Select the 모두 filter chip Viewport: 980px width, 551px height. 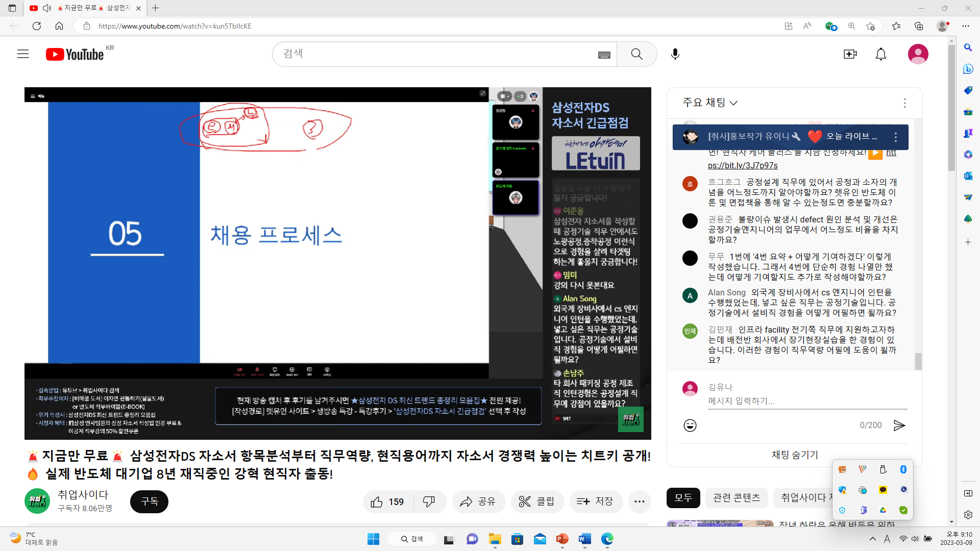coord(683,497)
